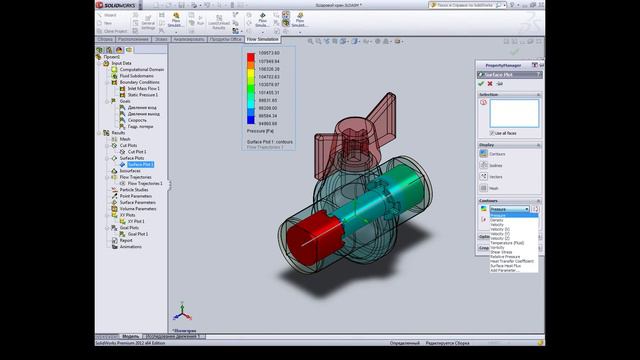
Task: Click the blue swatch on the pressure legend
Action: click(x=251, y=120)
